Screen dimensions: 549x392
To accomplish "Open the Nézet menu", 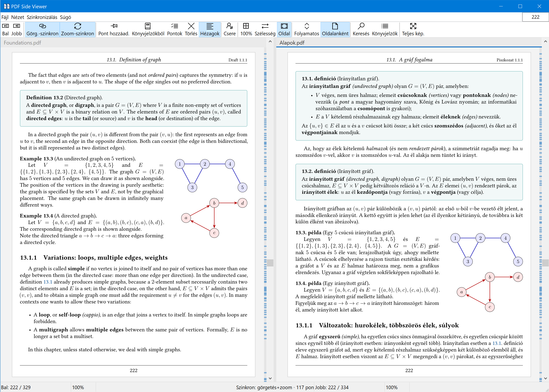I will click(18, 17).
